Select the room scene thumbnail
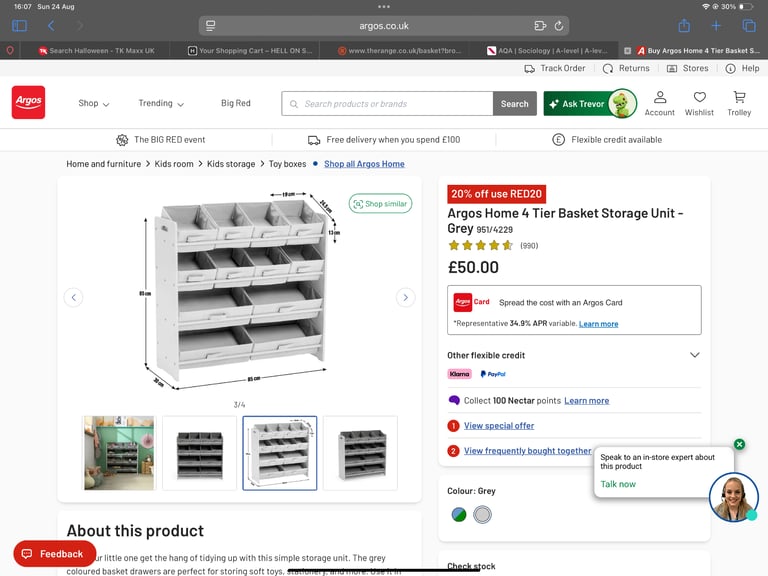 point(119,453)
